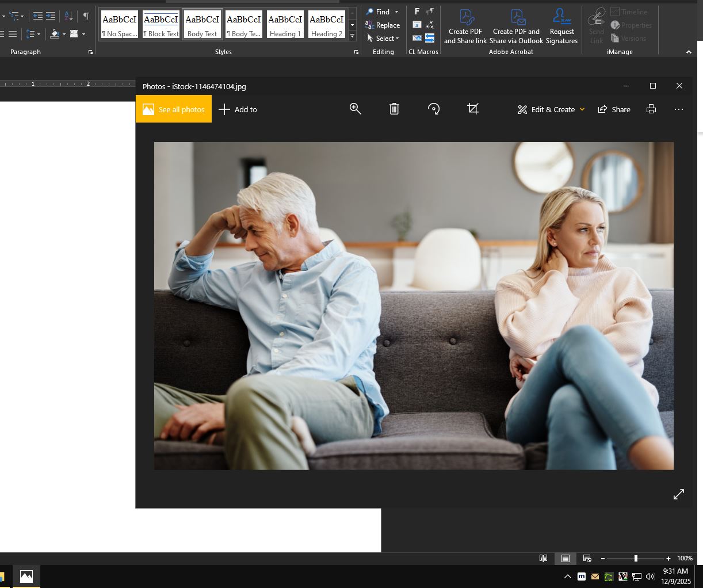The width and height of the screenshot is (703, 588).
Task: Open the crop tool in Photos
Action: [x=473, y=109]
